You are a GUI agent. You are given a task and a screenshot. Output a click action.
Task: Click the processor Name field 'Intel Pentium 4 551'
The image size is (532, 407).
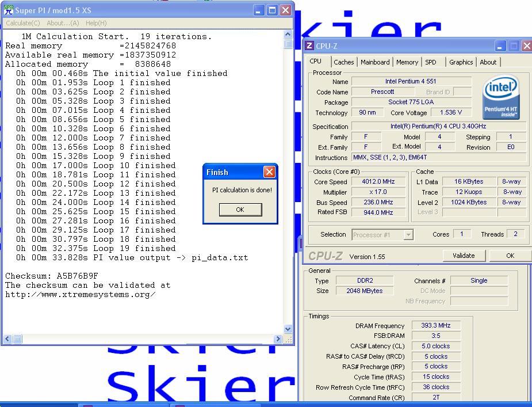click(411, 82)
